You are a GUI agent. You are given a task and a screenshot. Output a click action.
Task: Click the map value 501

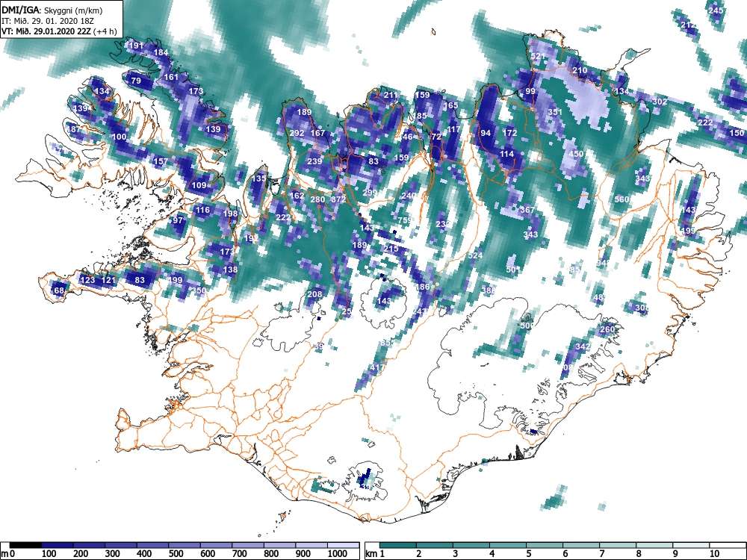click(x=513, y=270)
